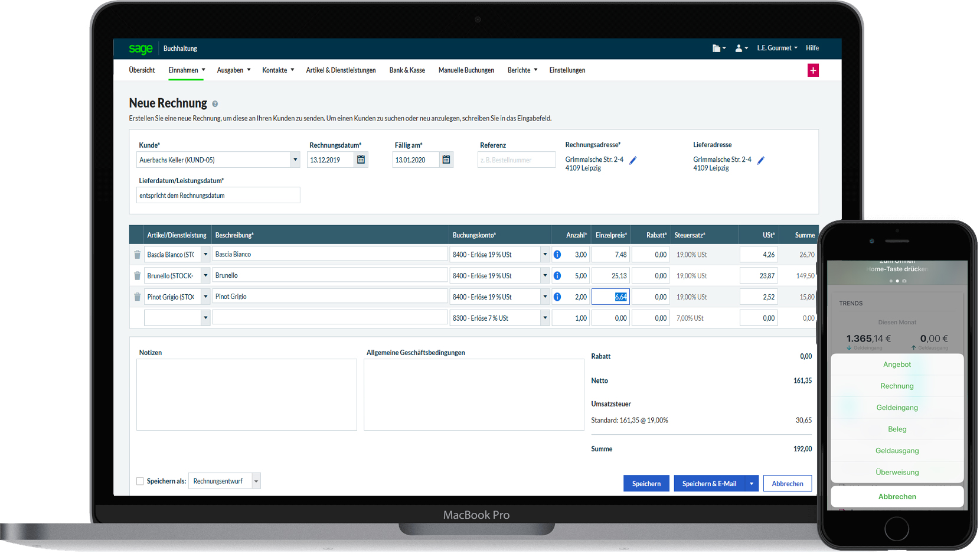The image size is (980, 553).
Task: Expand article dropdown in empty row
Action: 205,318
